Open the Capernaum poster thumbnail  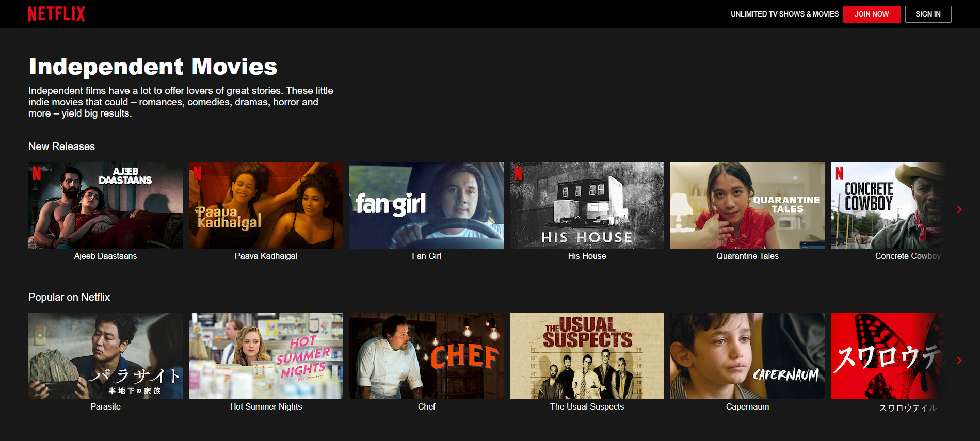tap(747, 356)
